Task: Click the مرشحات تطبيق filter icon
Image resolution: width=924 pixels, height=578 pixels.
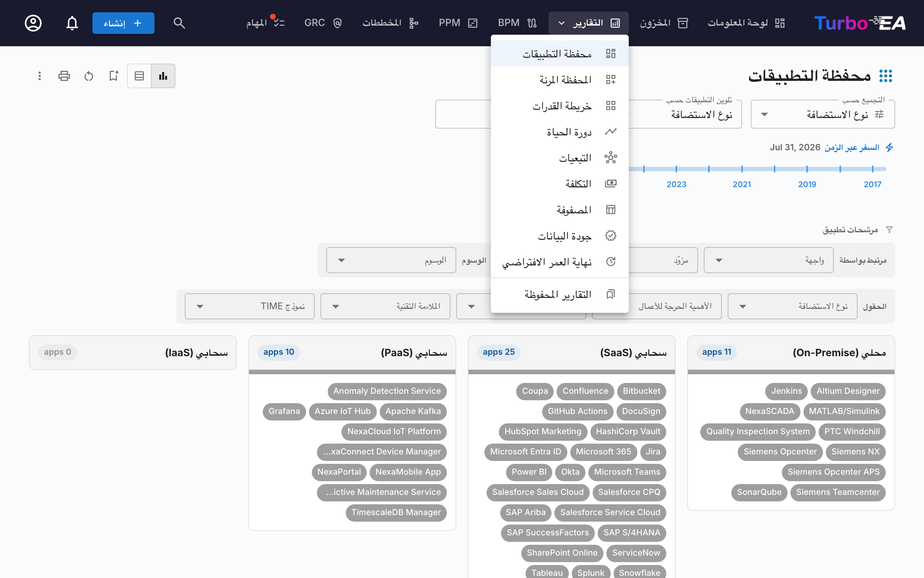Action: (x=889, y=230)
